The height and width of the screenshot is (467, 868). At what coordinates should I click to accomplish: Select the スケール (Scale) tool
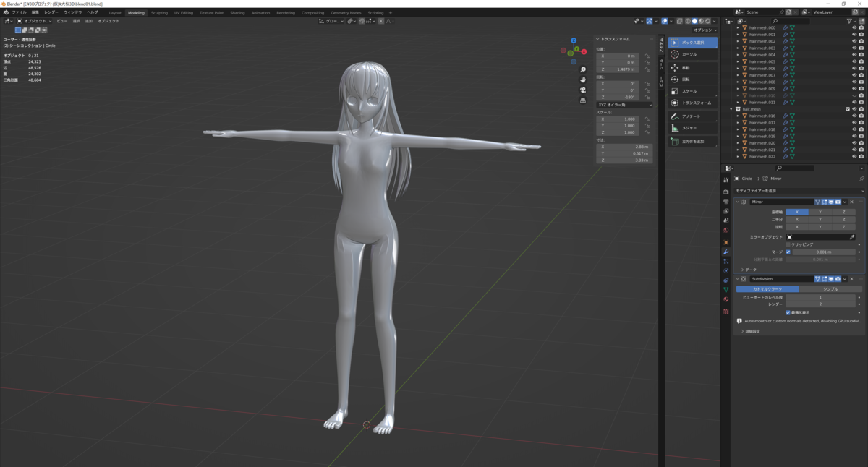pos(692,91)
